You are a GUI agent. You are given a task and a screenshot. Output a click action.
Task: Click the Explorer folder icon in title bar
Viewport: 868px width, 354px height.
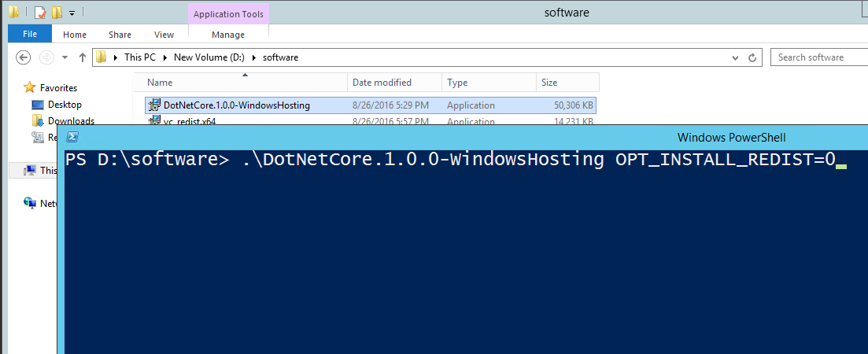coord(14,12)
